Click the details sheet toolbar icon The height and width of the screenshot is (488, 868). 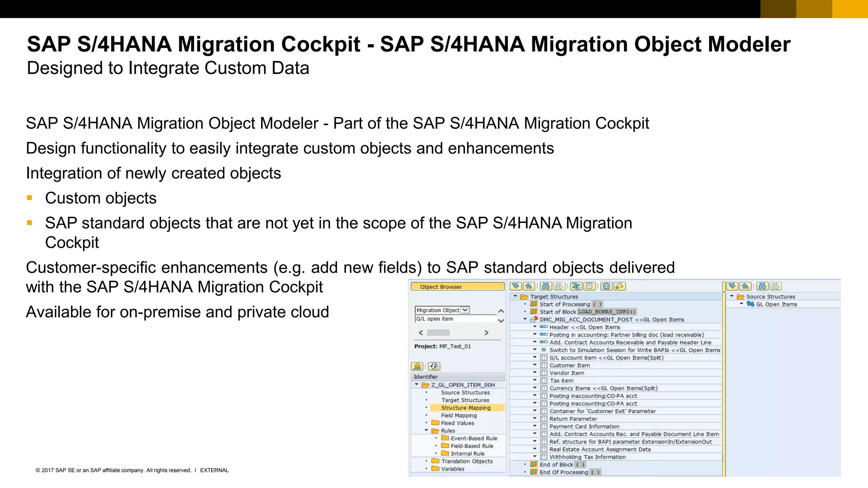point(590,286)
